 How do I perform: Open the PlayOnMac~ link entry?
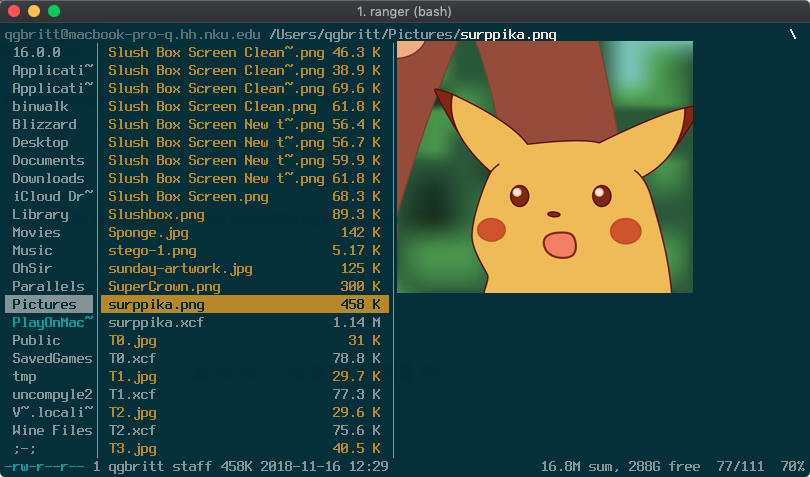pos(53,322)
